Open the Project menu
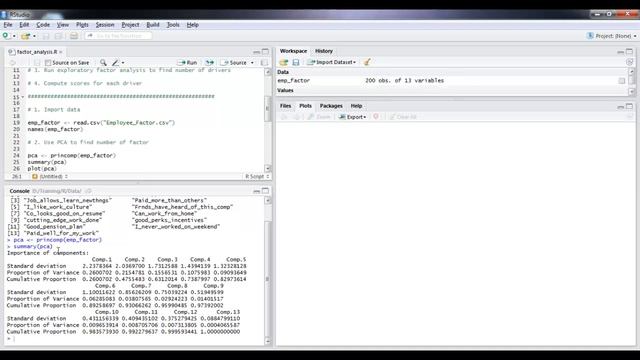Image resolution: width=640 pixels, height=360 pixels. pyautogui.click(x=130, y=25)
